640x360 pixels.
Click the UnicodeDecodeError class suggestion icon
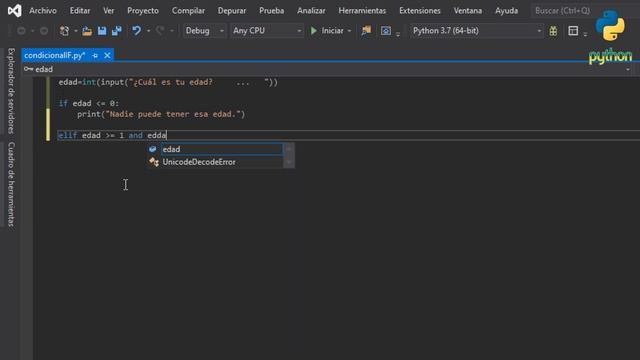tap(154, 162)
